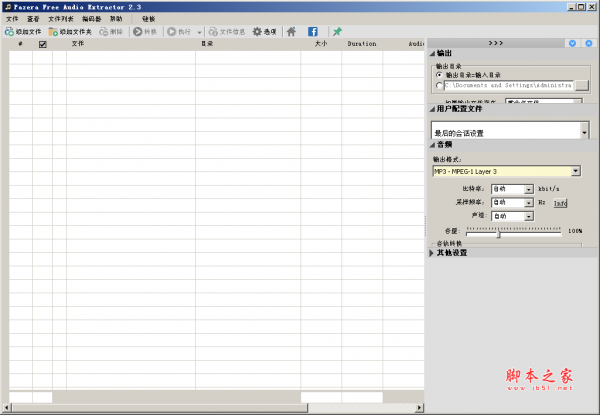This screenshot has height=415, width=600.
Task: Click the 添加文件夹 (add folder) toolbar icon
Action: click(x=53, y=32)
